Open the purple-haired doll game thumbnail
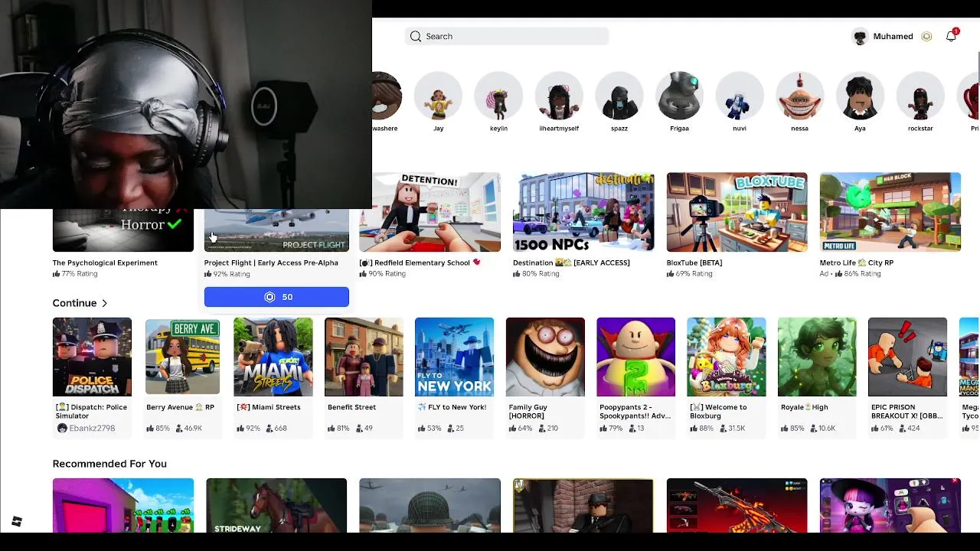 890,505
